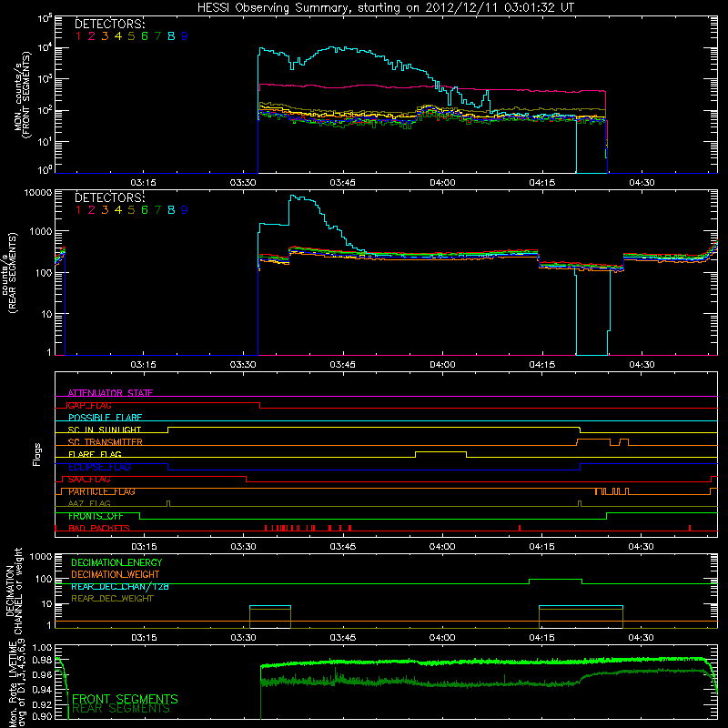Select detector 5 in rear segments legend
The height and width of the screenshot is (728, 728).
coord(131,210)
